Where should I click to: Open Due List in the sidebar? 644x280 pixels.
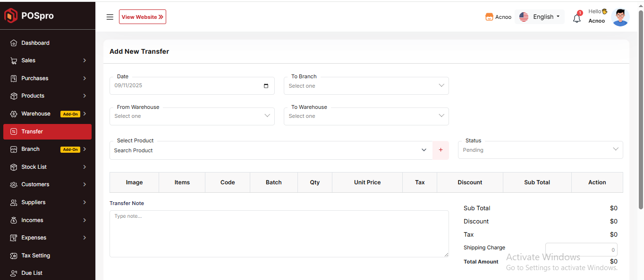tap(32, 273)
